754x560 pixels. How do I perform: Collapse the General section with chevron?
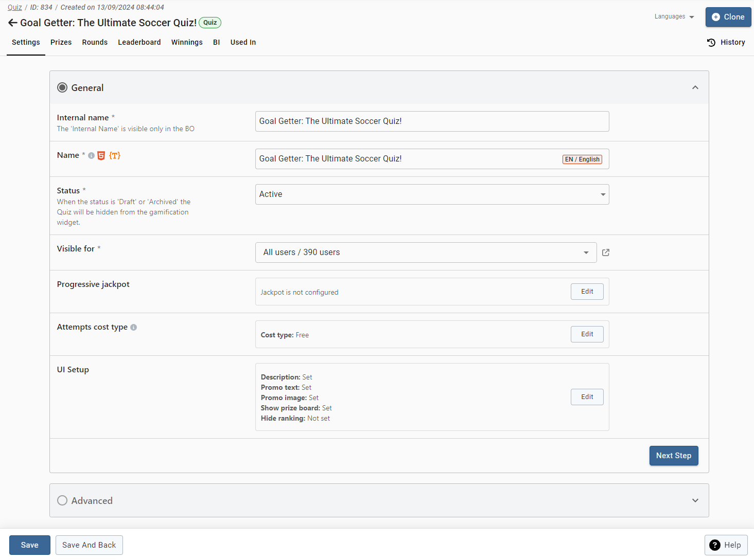695,88
